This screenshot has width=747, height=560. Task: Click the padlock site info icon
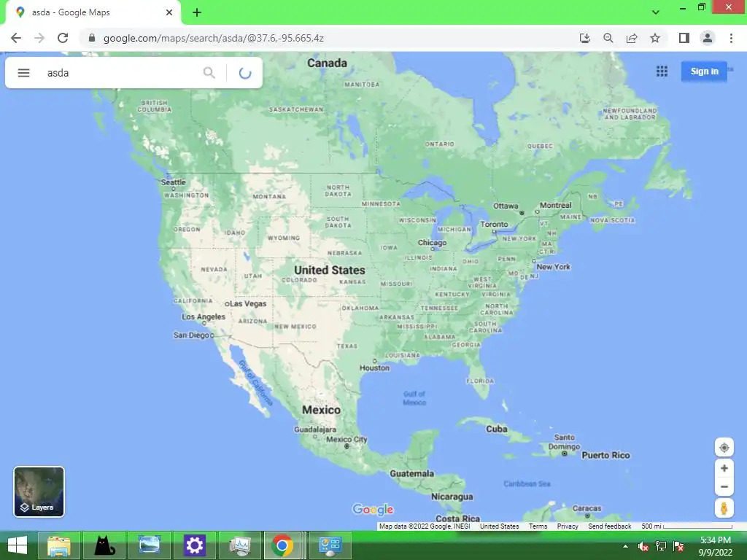91,38
